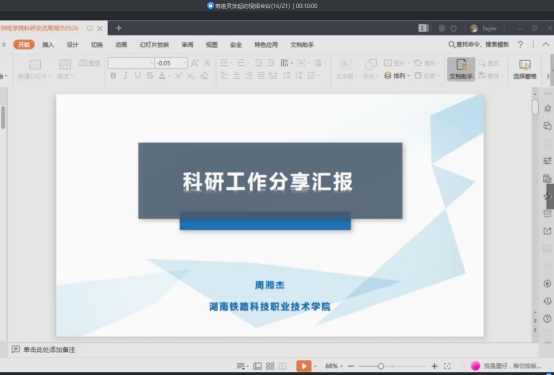Viewport: 554px width, 375px height.
Task: Expand the 排列 arrange dropdown
Action: [396, 76]
